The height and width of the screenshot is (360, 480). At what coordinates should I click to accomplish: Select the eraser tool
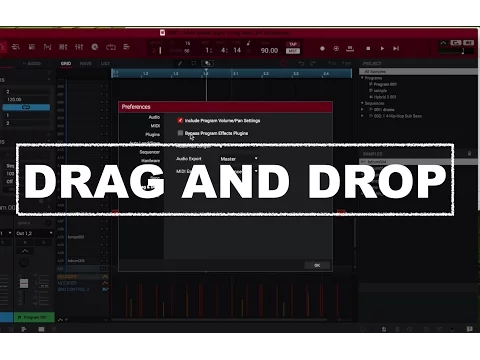pos(207,63)
